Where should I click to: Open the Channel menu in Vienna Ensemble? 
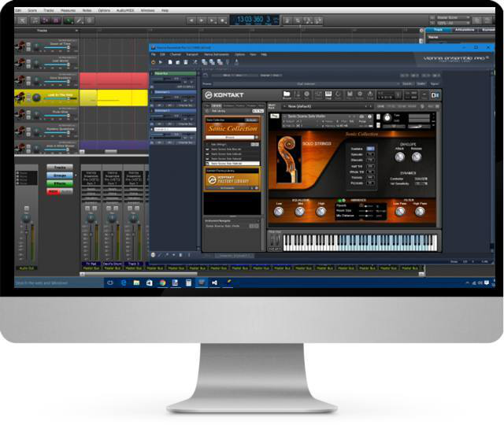click(176, 54)
